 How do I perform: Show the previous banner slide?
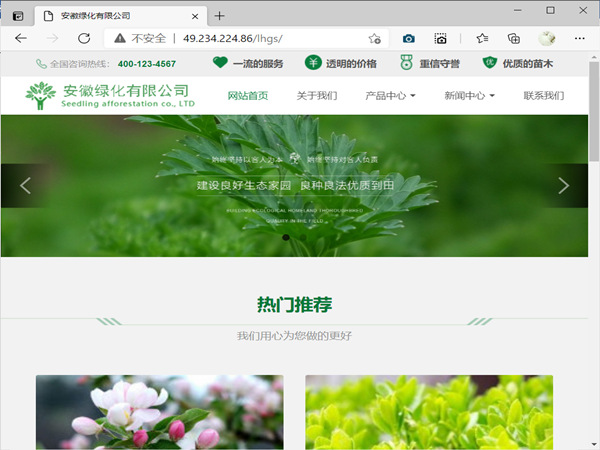coord(26,185)
